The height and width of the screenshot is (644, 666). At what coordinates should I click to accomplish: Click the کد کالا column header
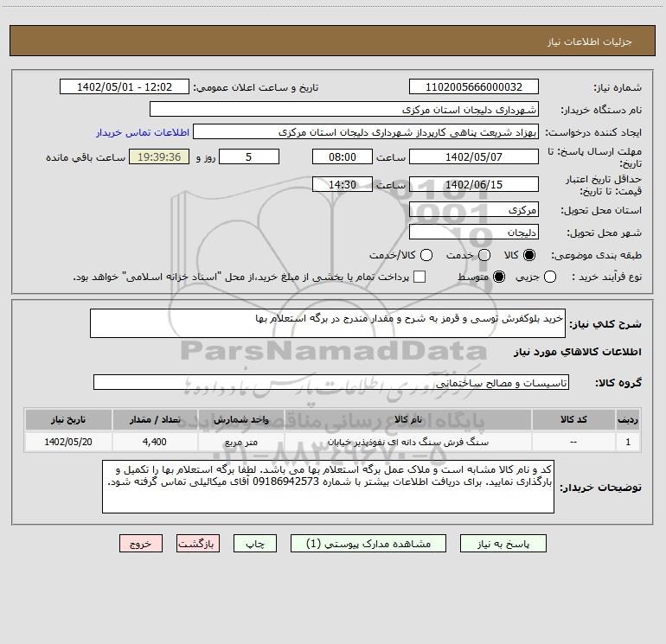(573, 419)
